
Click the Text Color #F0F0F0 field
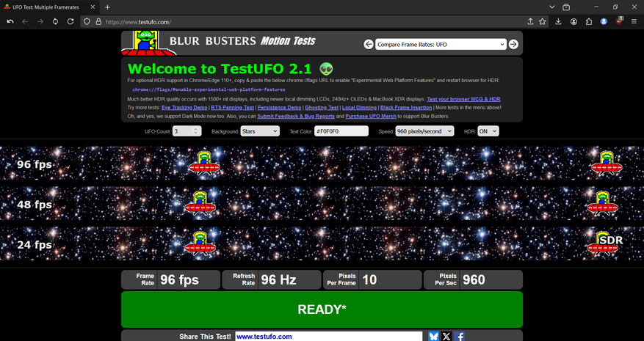(341, 131)
